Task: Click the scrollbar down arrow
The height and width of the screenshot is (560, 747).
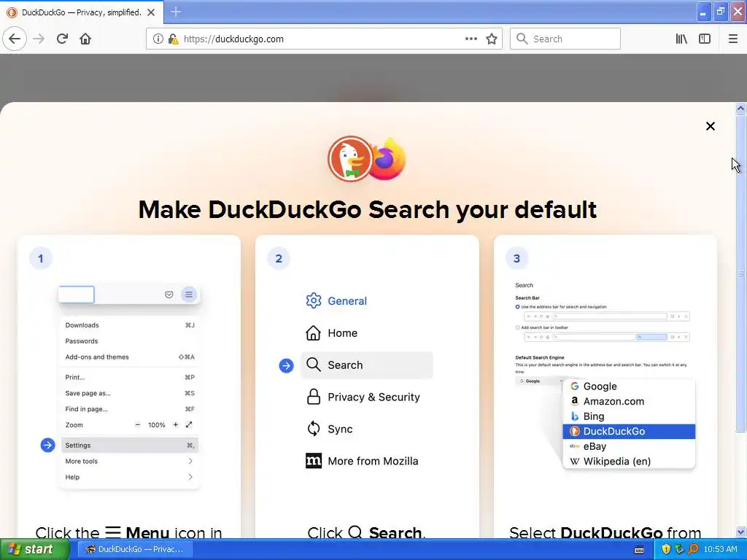Action: pyautogui.click(x=740, y=532)
